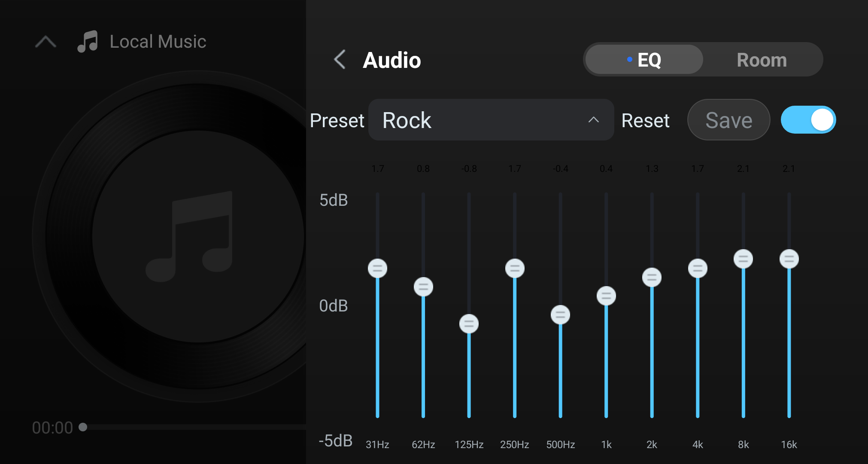Click the chevron arrow in the Preset box
This screenshot has height=464, width=868.
coord(593,120)
